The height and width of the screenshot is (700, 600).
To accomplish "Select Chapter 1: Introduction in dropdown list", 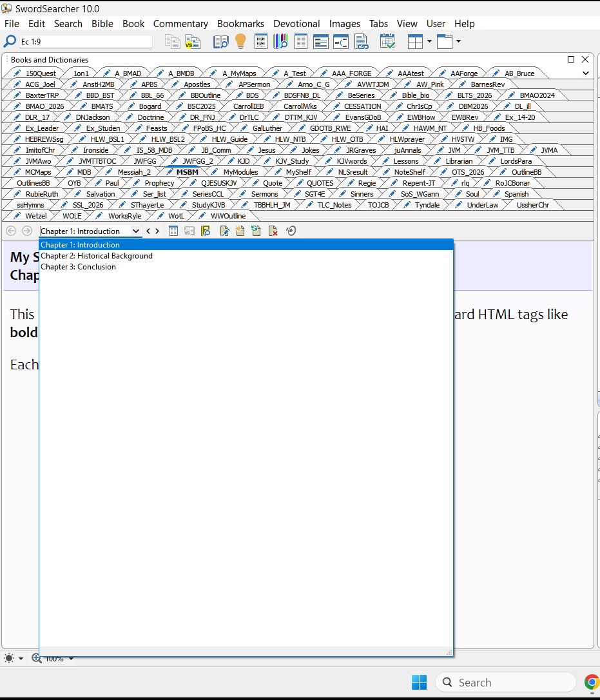I will click(x=246, y=245).
